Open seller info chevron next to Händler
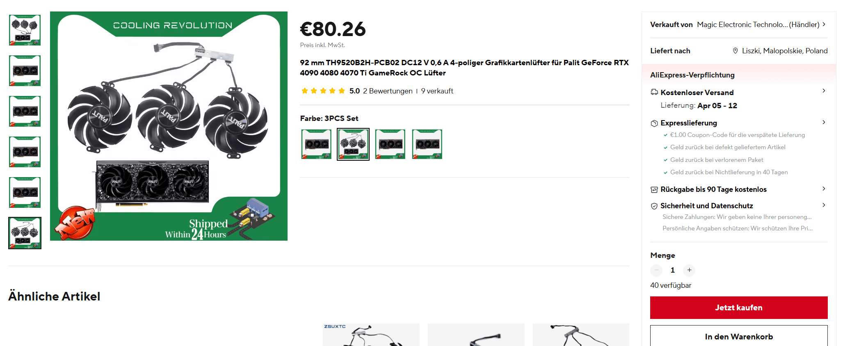This screenshot has width=868, height=346. click(824, 24)
